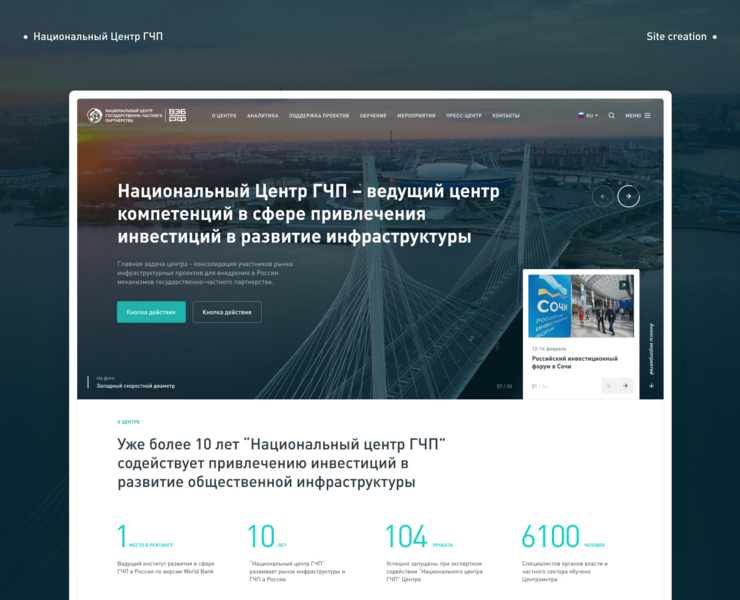Viewport: 740px width, 600px height.
Task: Show the previous event card with its left arrow
Action: point(609,386)
